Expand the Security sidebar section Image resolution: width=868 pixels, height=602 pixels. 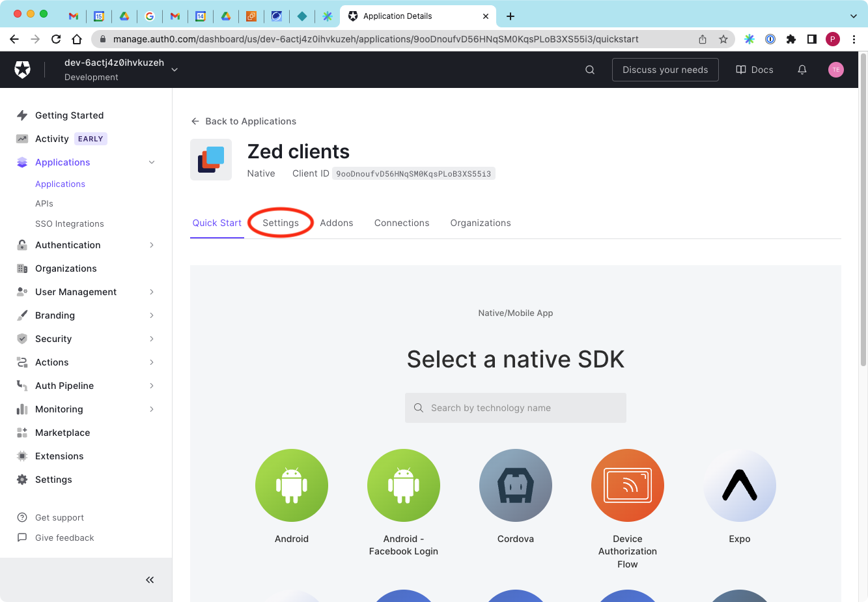152,339
